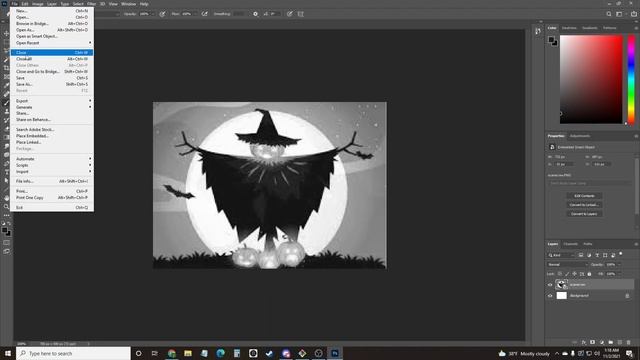640x360 pixels.
Task: Create new fill or adjustment layer icon
Action: 601,342
